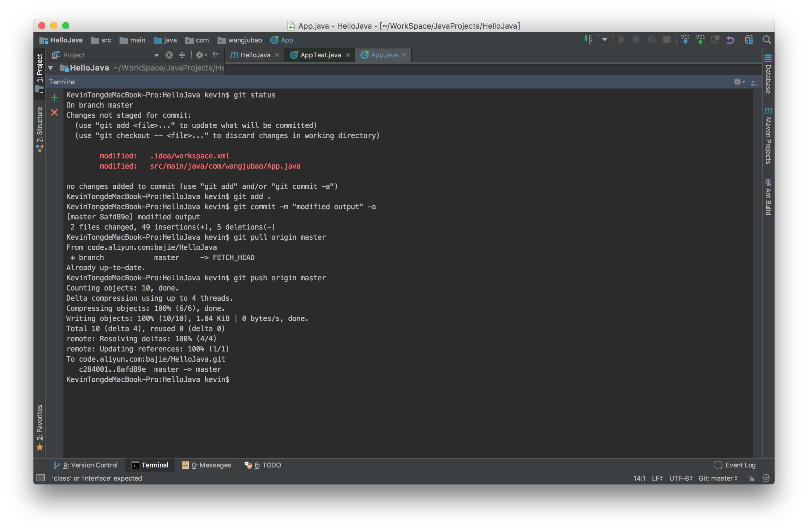The width and height of the screenshot is (808, 532).
Task: Toggle Database side panel
Action: 768,75
